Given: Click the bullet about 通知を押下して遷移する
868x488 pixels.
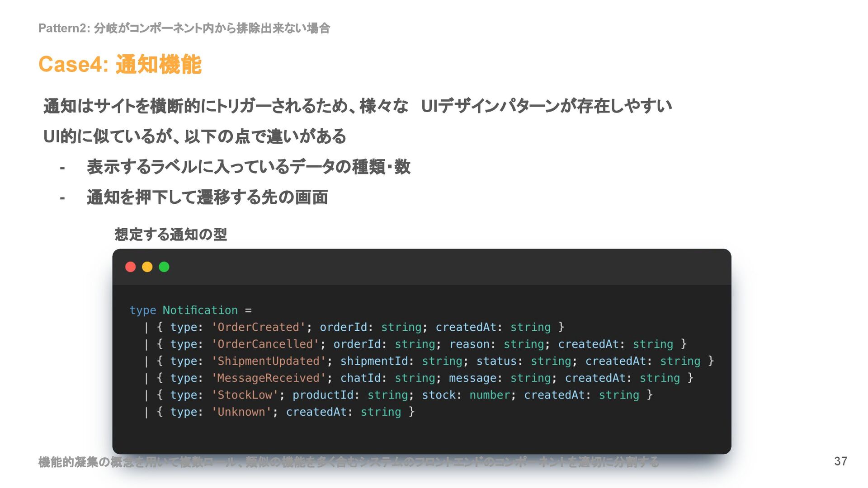Looking at the screenshot, I should [x=207, y=197].
